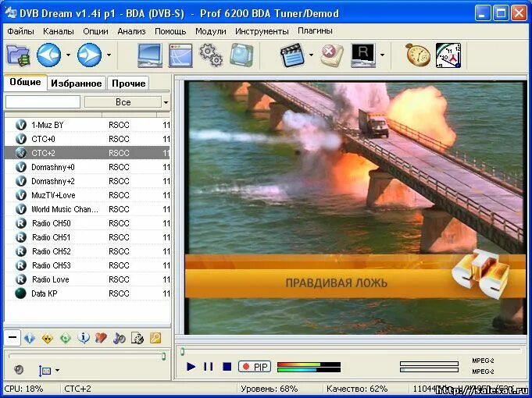Click the music note audio icon
This screenshot has height=398, width=532.
click(x=119, y=338)
